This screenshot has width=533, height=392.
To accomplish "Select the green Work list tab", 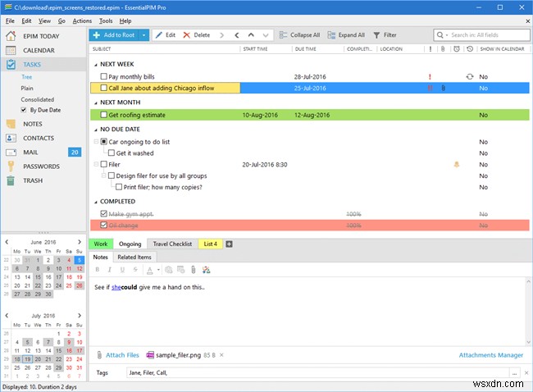I will (x=101, y=244).
